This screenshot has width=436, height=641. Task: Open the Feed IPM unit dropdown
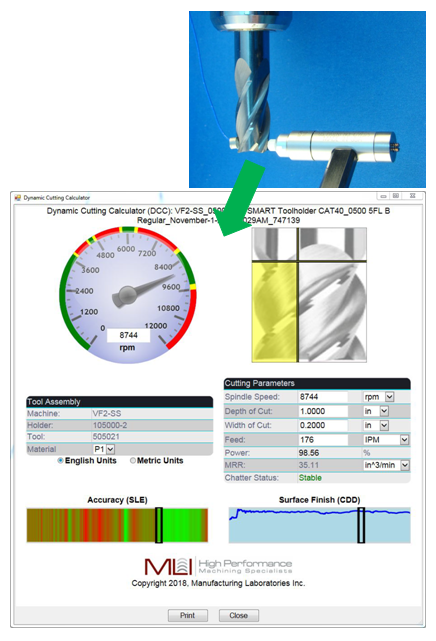click(404, 440)
